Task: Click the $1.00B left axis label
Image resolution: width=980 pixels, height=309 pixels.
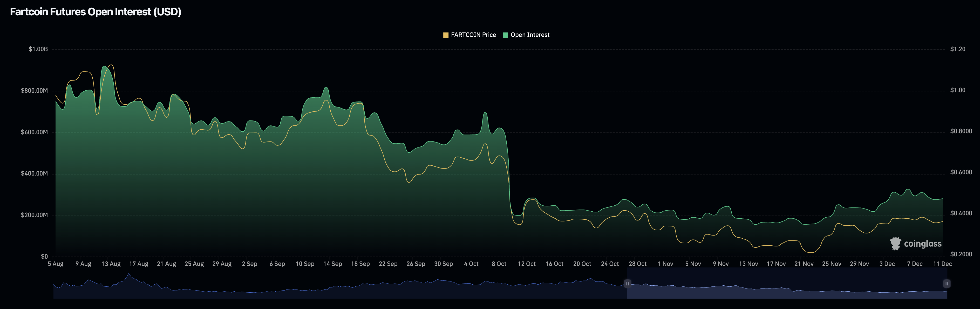Action: pyautogui.click(x=38, y=49)
